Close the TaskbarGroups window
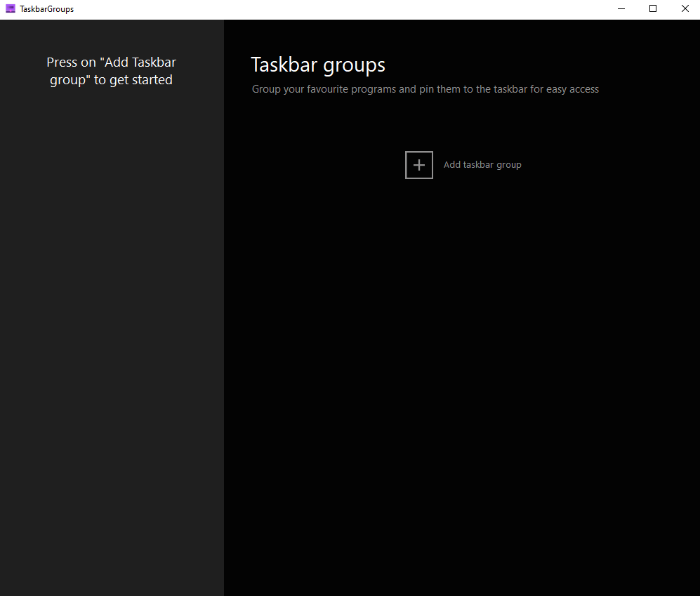Viewport: 700px width, 596px height. coord(685,9)
